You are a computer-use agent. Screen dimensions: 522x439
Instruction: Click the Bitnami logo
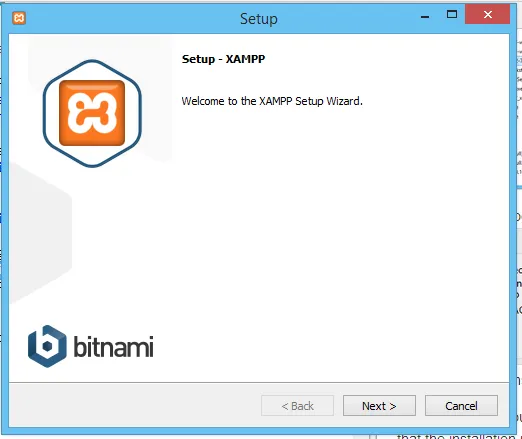[x=91, y=346]
